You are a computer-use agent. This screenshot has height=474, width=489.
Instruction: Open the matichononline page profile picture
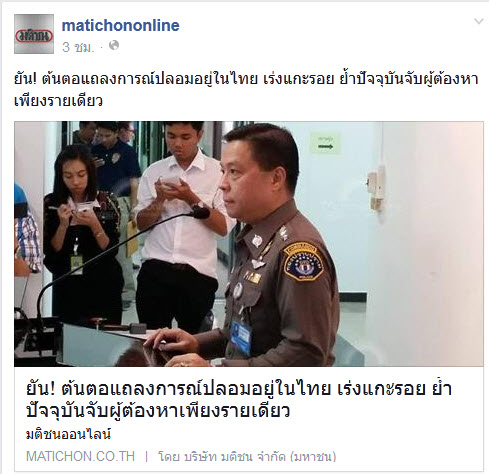(34, 34)
